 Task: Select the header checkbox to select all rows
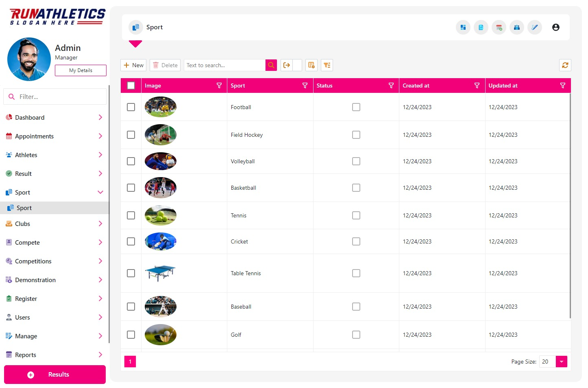tap(131, 85)
